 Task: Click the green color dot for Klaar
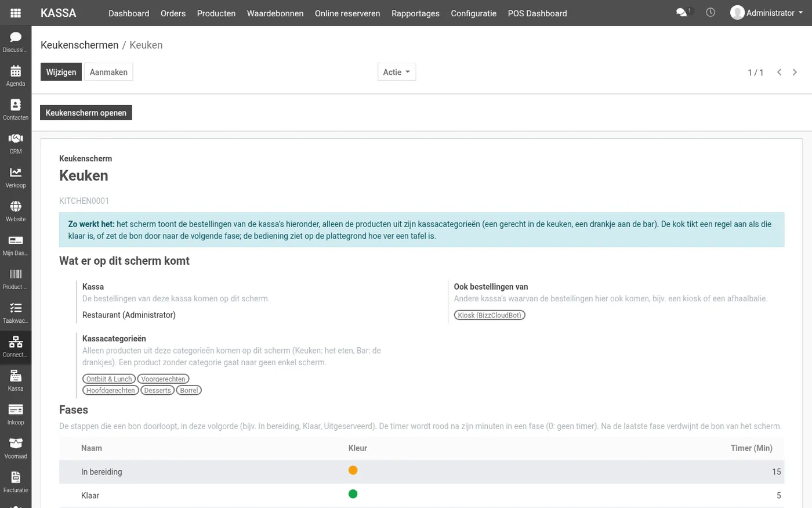(x=353, y=494)
